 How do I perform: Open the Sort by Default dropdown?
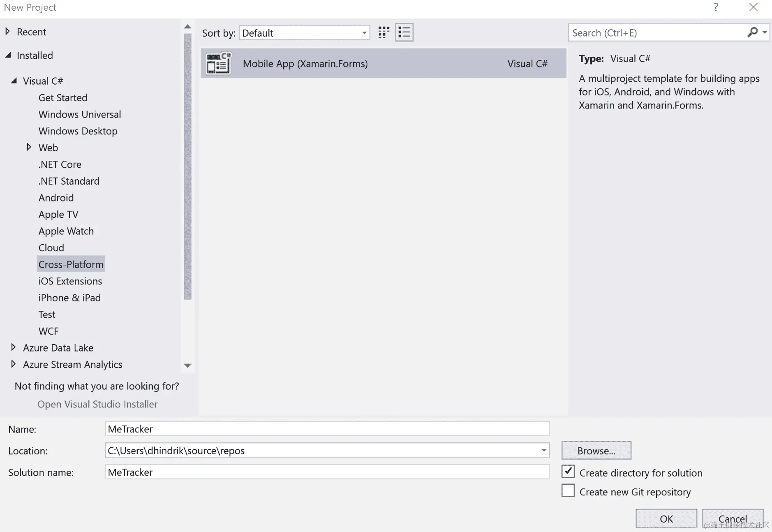[305, 33]
